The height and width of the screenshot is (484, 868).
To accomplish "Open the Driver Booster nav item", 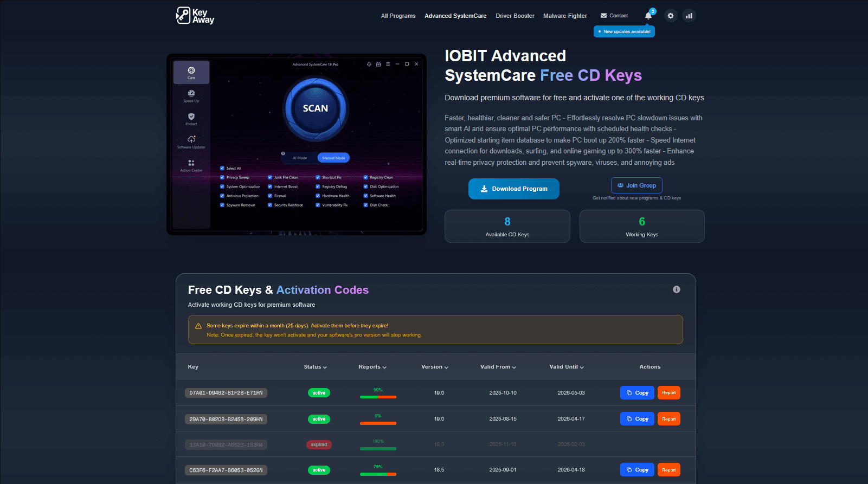I will coord(515,16).
